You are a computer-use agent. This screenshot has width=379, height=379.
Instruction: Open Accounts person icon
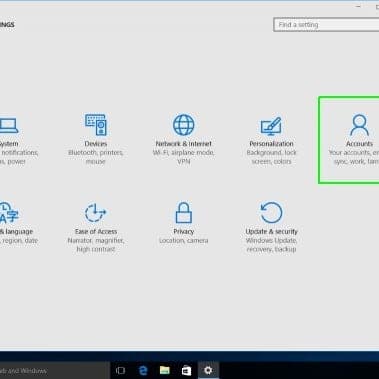(x=359, y=125)
